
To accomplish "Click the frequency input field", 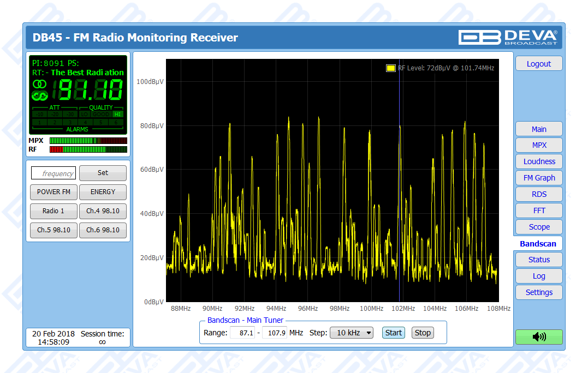I will click(x=54, y=173).
